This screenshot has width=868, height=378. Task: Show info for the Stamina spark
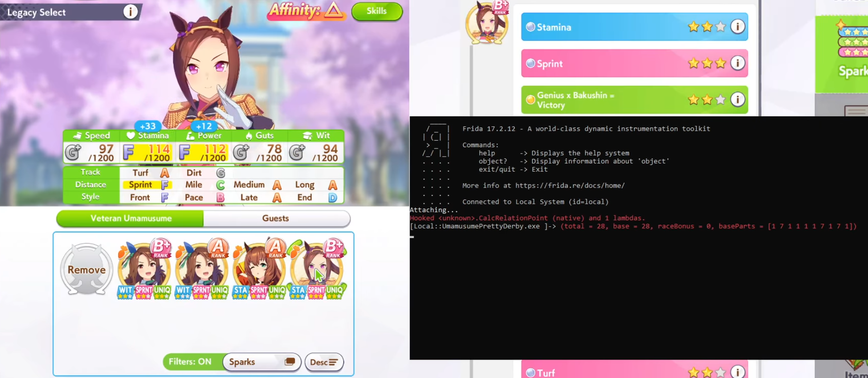click(x=737, y=27)
